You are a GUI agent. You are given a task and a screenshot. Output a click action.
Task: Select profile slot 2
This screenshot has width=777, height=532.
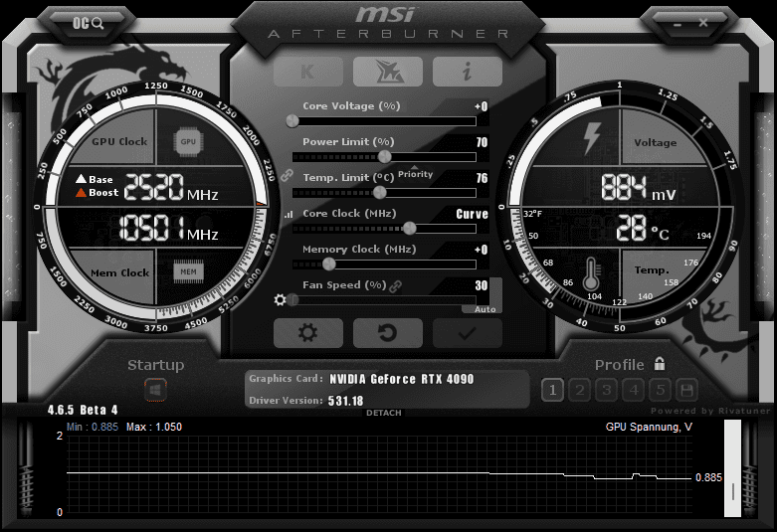(x=580, y=391)
